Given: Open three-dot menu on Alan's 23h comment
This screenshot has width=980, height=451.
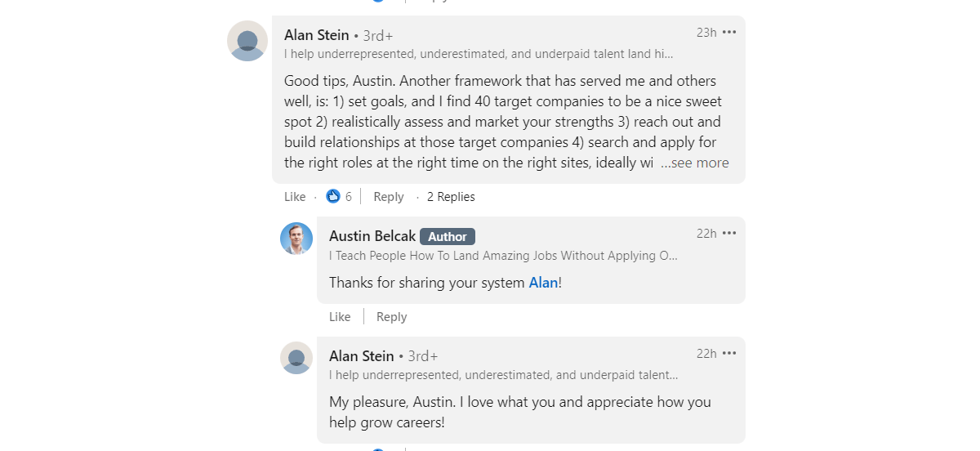Looking at the screenshot, I should click(x=729, y=33).
